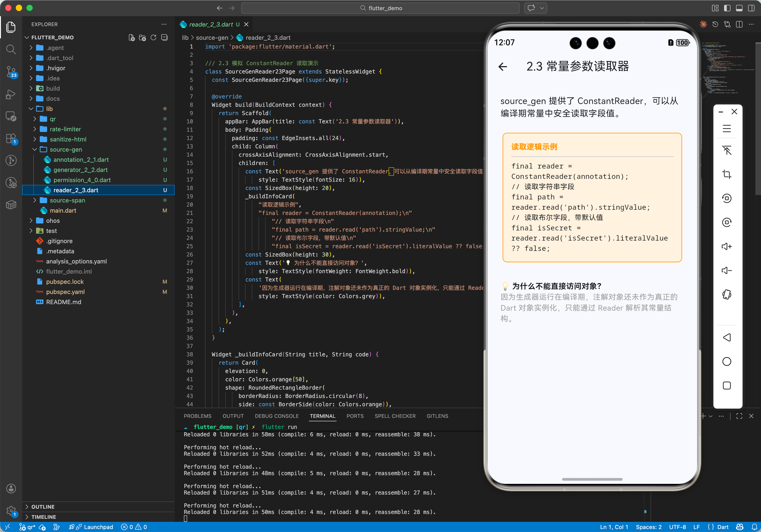
Task: Toggle the secondary side bar layout button
Action: (751, 8)
